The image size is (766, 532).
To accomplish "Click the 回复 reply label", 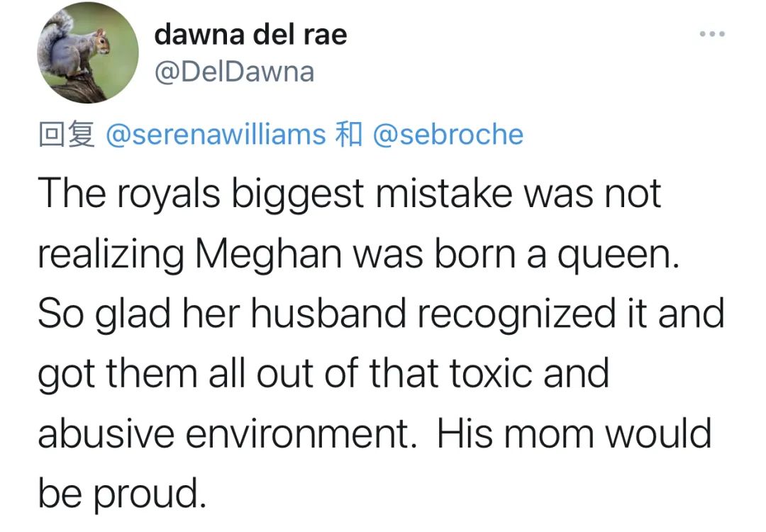I will [x=66, y=134].
